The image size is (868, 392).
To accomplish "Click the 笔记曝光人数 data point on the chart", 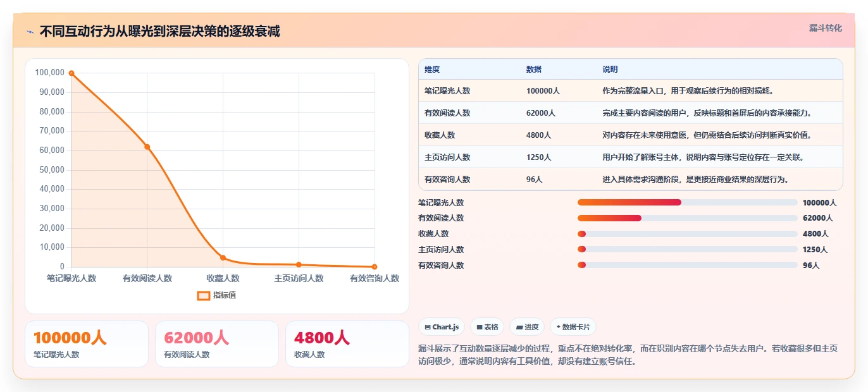I will (x=71, y=73).
